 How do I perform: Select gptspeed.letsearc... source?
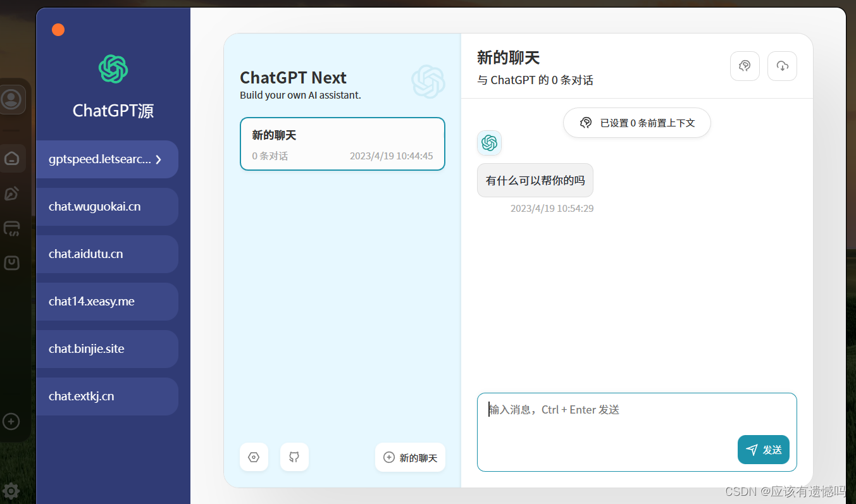(x=107, y=159)
